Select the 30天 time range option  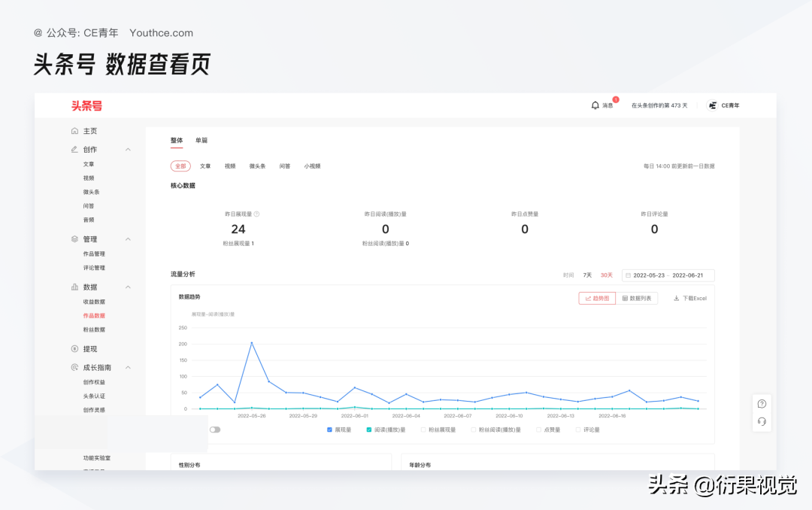pos(605,275)
